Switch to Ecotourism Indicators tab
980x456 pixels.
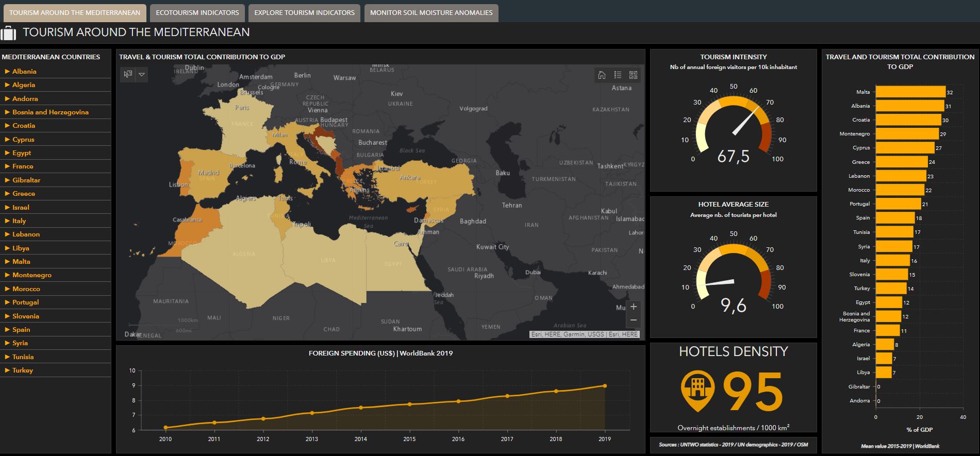pyautogui.click(x=197, y=13)
